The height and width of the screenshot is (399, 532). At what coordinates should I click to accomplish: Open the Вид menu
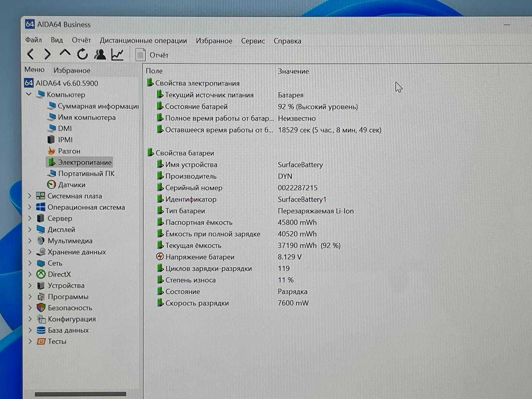pos(57,40)
